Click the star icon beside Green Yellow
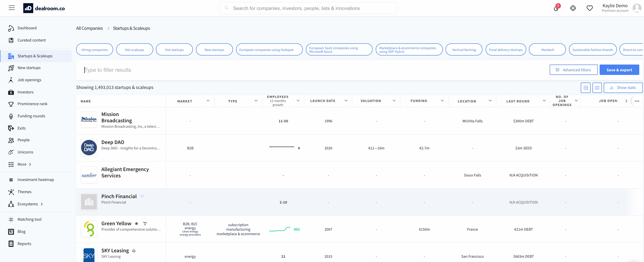The image size is (644, 262). point(137,223)
